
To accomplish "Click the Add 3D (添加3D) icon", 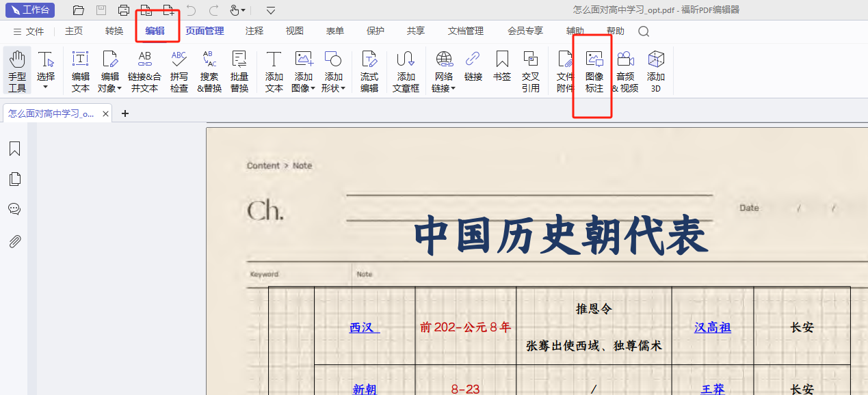I will point(656,70).
